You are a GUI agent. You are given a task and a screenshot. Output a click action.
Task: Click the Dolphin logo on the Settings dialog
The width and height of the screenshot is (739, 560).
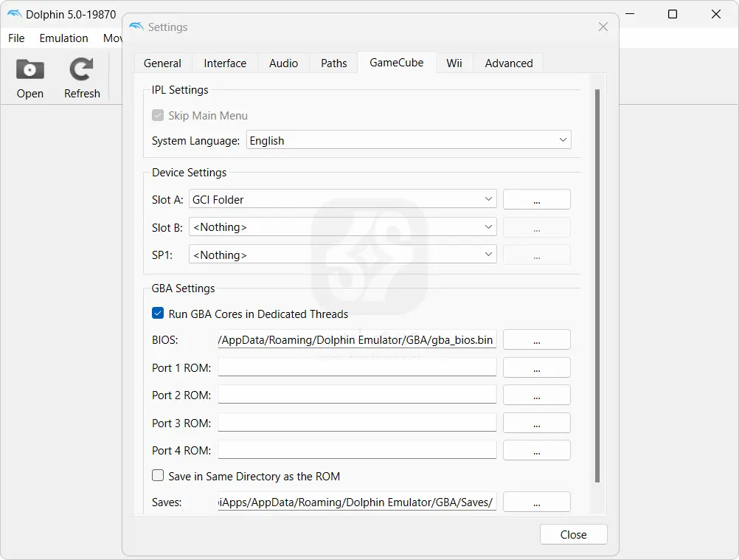tap(136, 26)
